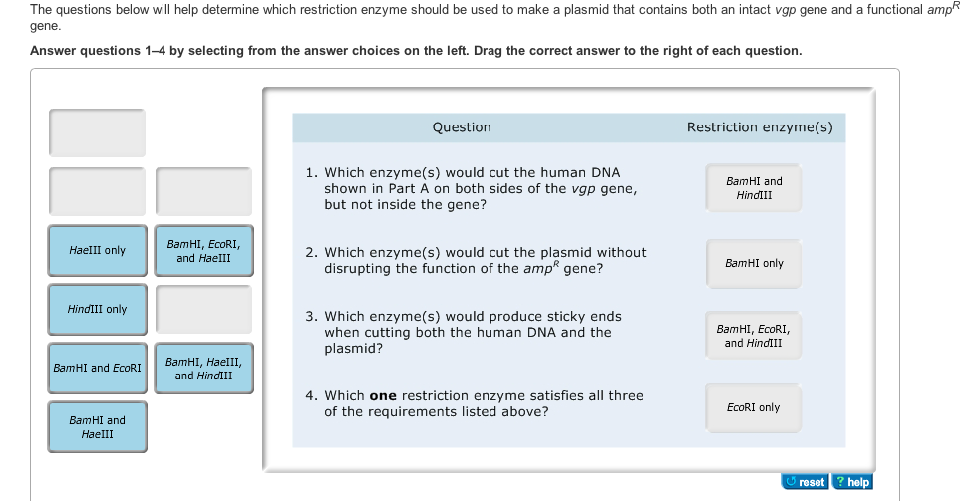Open the help button
980x501 pixels.
tap(853, 482)
